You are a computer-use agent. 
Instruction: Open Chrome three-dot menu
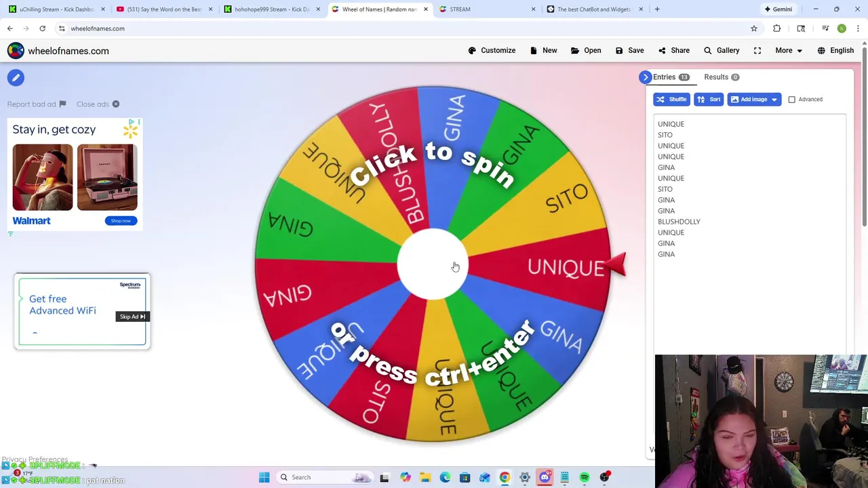[858, 28]
